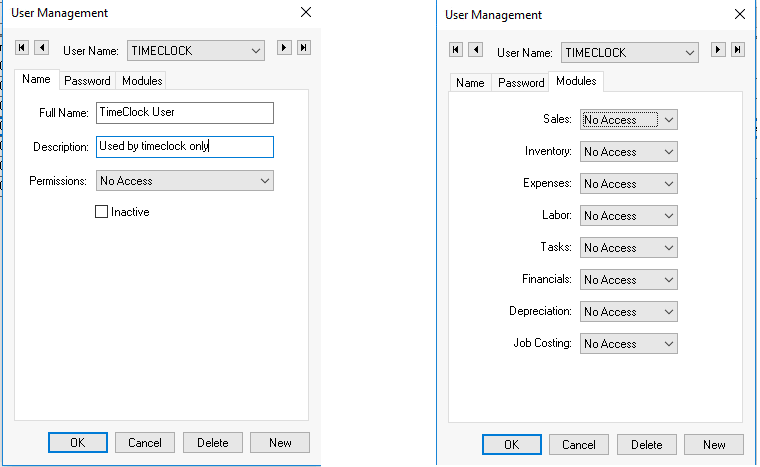Go to next user in Name-tab dialog
The width and height of the screenshot is (760, 467).
pos(284,48)
